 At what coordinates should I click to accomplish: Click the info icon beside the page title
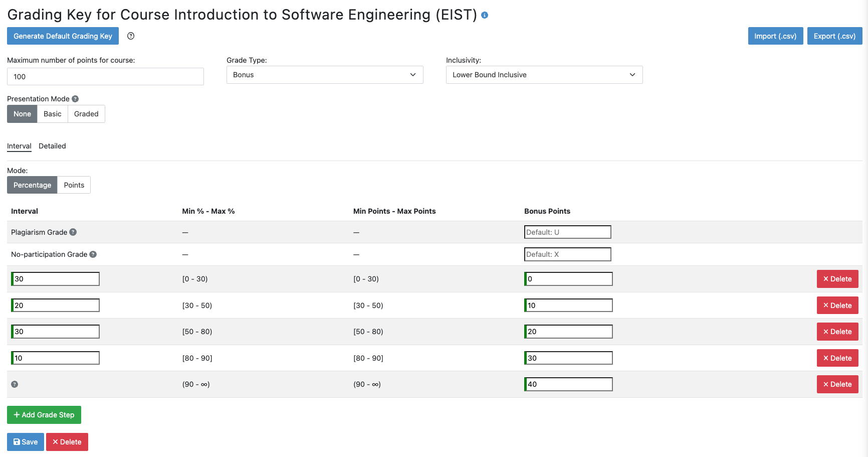tap(484, 15)
